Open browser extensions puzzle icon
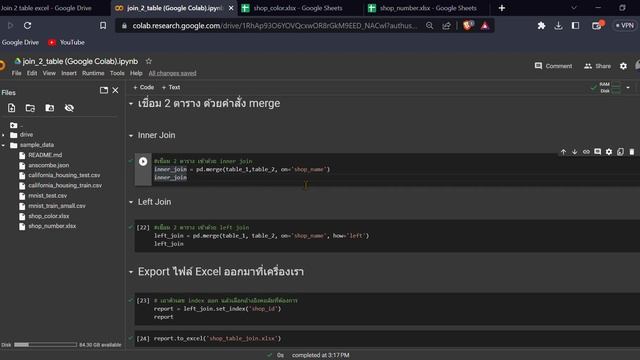The width and height of the screenshot is (640, 360). tap(541, 25)
